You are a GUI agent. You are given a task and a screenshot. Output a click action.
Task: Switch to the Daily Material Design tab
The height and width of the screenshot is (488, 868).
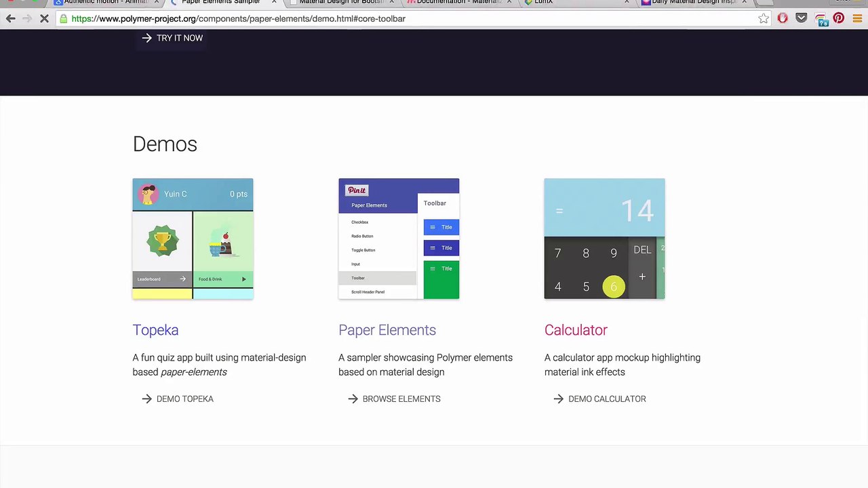(x=693, y=3)
